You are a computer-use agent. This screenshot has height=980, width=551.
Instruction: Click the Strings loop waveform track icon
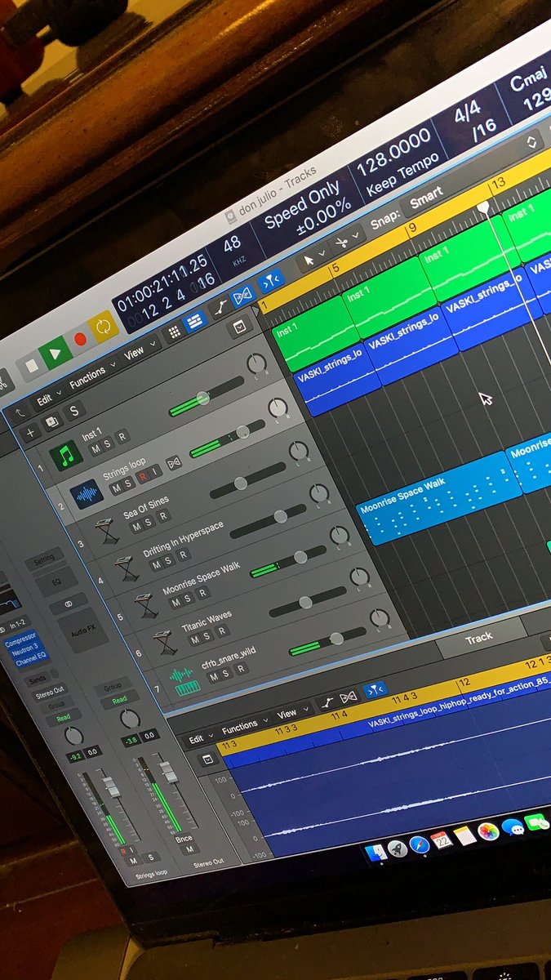(x=86, y=494)
